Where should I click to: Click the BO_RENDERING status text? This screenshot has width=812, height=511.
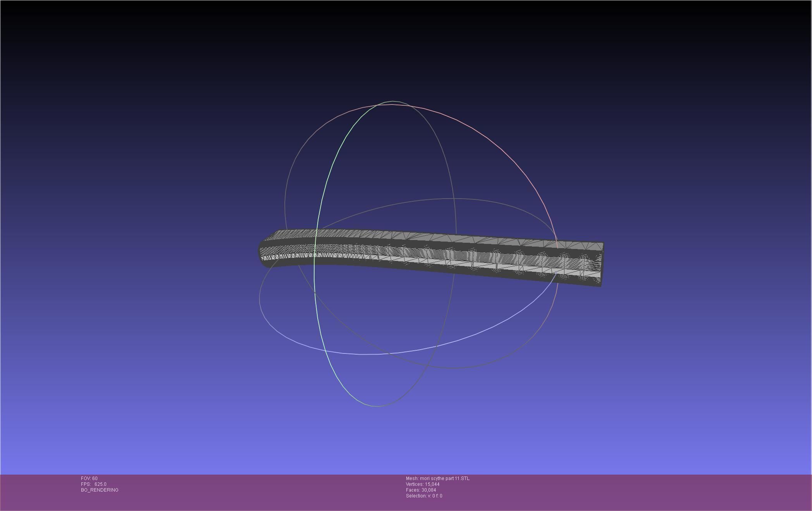pyautogui.click(x=100, y=490)
